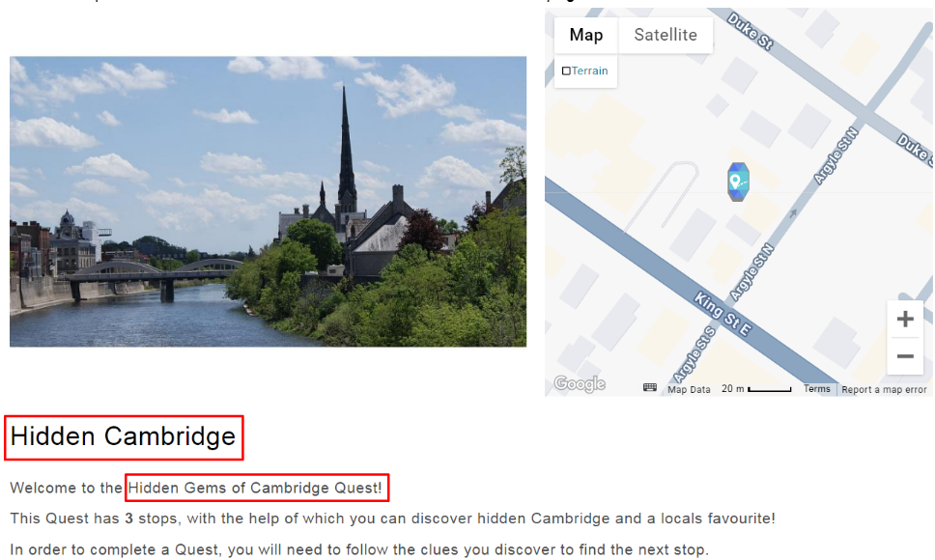Click the Google logo on the map
935x560 pixels.
pyautogui.click(x=579, y=384)
